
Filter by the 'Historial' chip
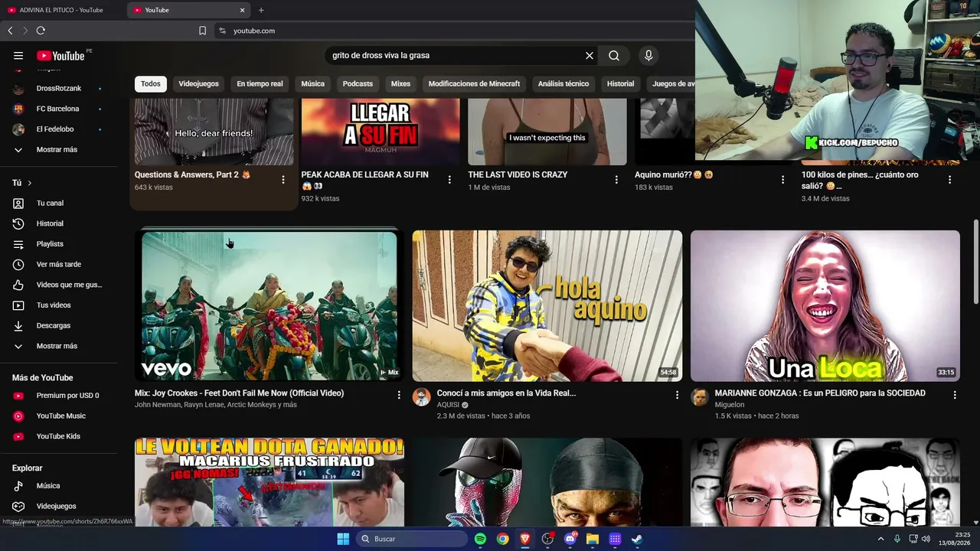pos(620,83)
